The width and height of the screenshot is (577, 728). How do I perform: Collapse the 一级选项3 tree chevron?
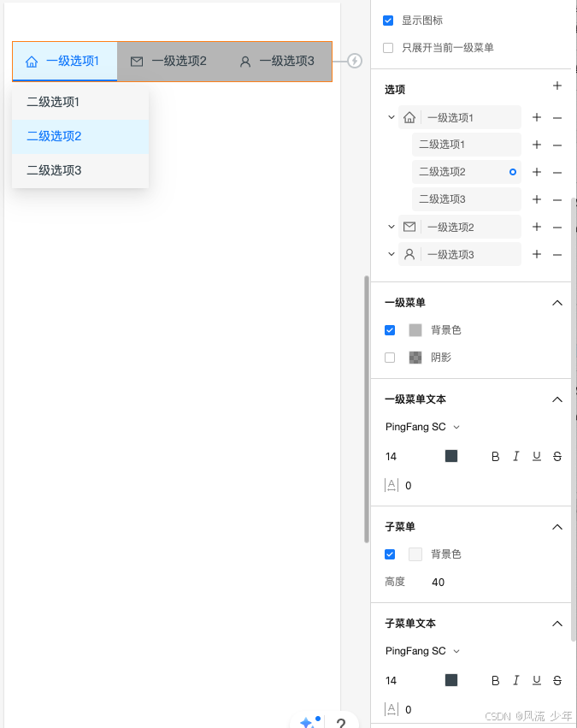[x=391, y=254]
